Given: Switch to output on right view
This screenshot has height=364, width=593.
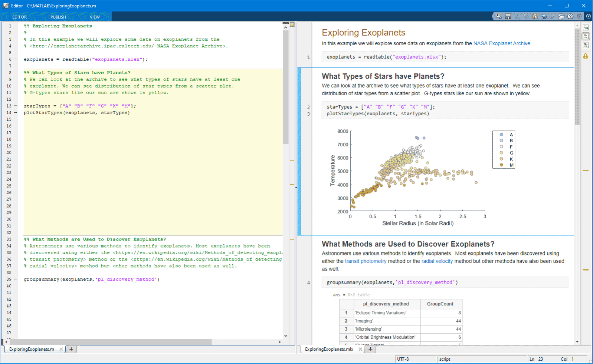Looking at the screenshot, I should coord(586,27).
